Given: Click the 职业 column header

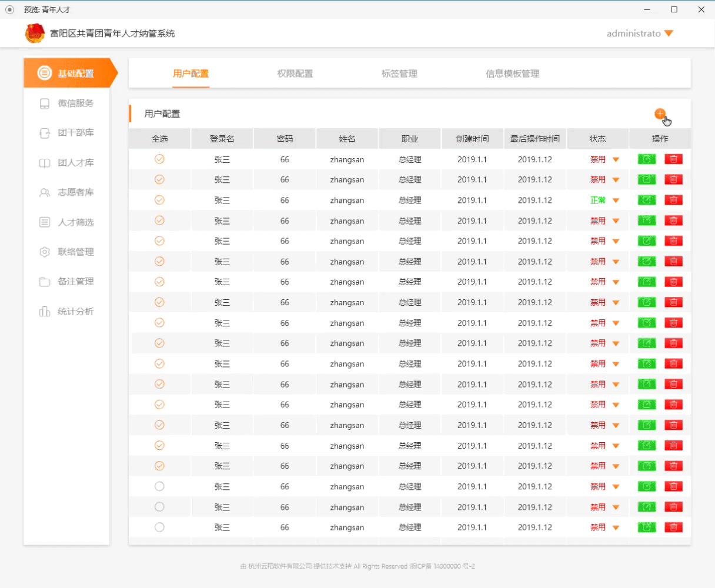Looking at the screenshot, I should coord(410,139).
